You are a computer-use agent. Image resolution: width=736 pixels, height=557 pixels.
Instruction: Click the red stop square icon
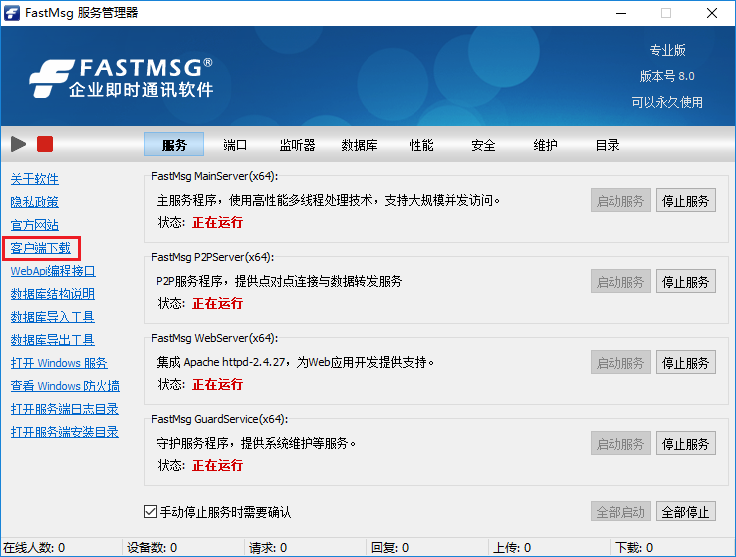tap(45, 144)
